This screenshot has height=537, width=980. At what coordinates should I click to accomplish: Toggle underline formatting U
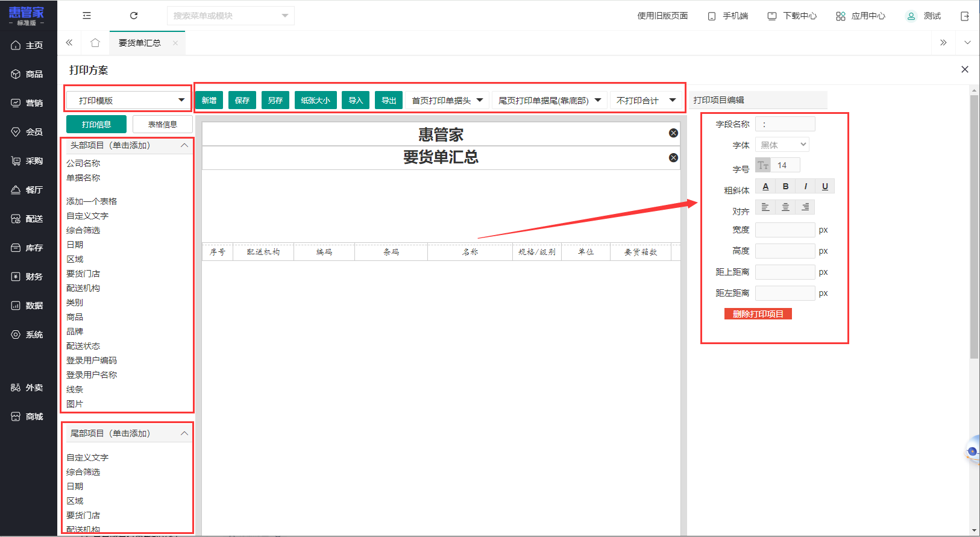[x=825, y=186]
